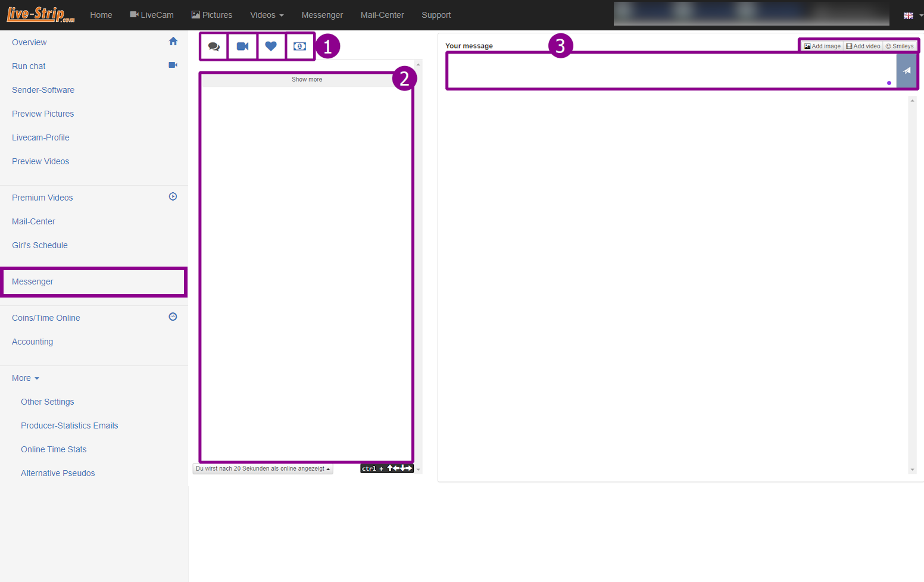Screen dimensions: 924x582
Task: Click the camera icon beside Run chat
Action: (173, 65)
